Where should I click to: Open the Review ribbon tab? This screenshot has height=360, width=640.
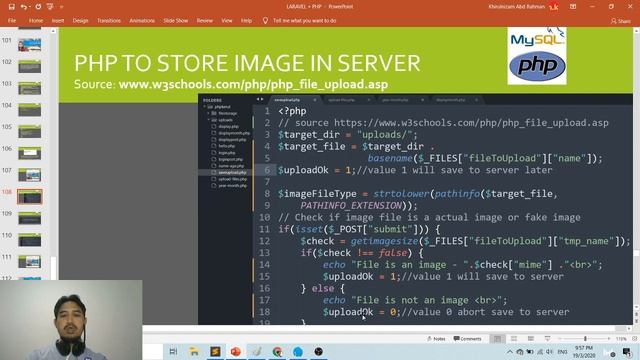204,20
